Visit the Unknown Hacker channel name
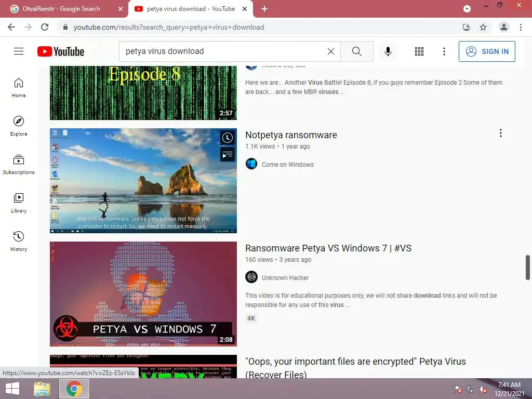The height and width of the screenshot is (399, 532). pos(285,278)
